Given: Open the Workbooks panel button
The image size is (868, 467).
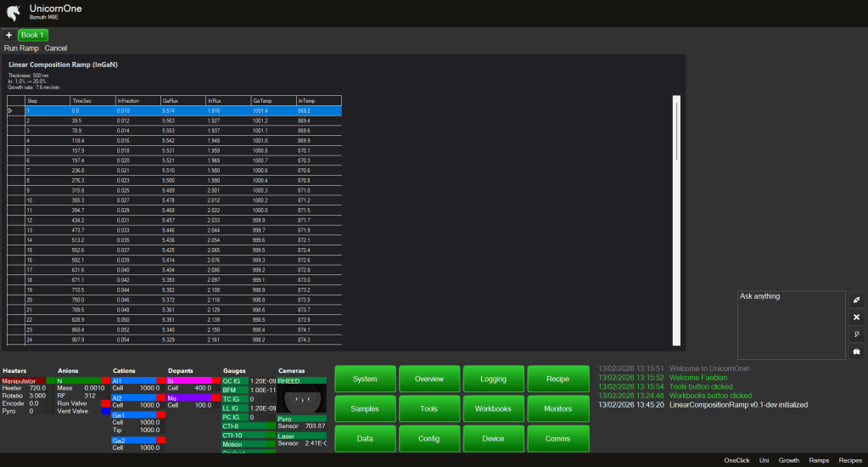Looking at the screenshot, I should 494,408.
